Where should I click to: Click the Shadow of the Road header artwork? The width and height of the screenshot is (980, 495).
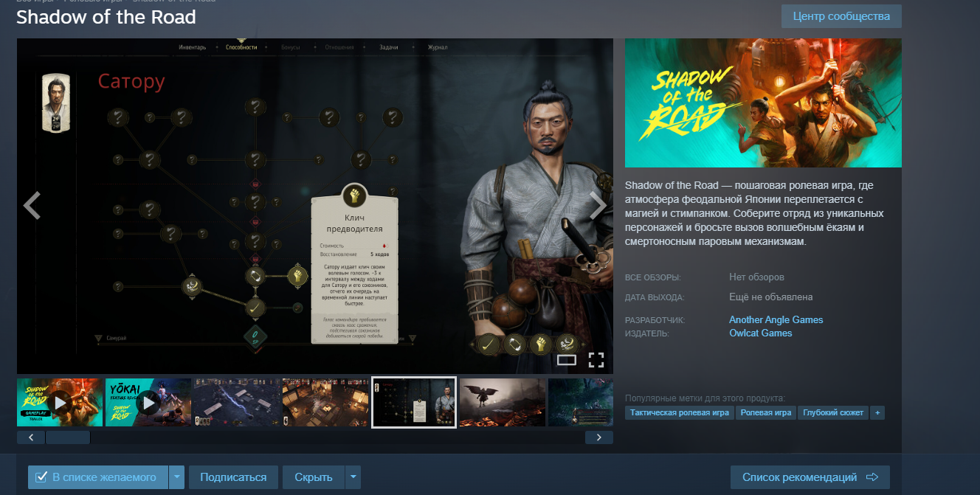[x=763, y=103]
